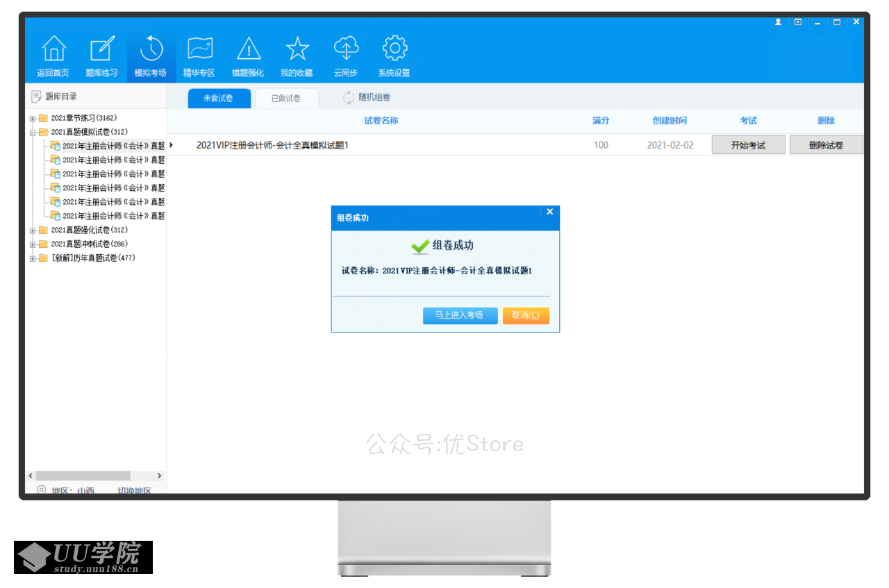Click the folder icon of 2021章节练习

click(43, 118)
